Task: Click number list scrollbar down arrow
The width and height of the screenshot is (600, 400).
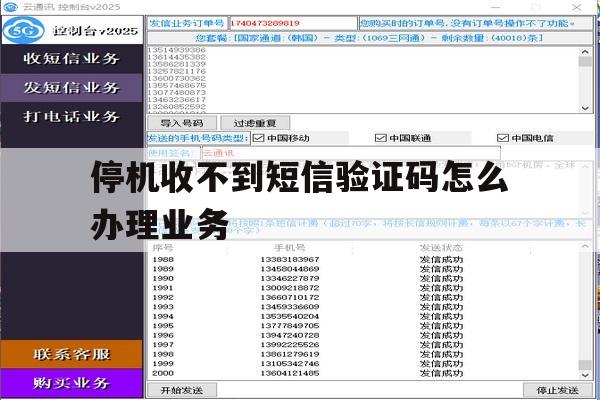Action: pos(585,108)
